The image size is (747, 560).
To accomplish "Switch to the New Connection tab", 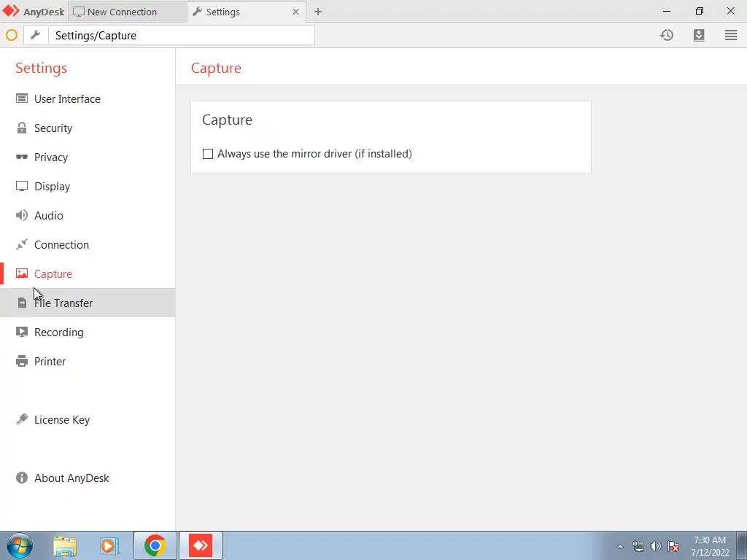I will [127, 12].
